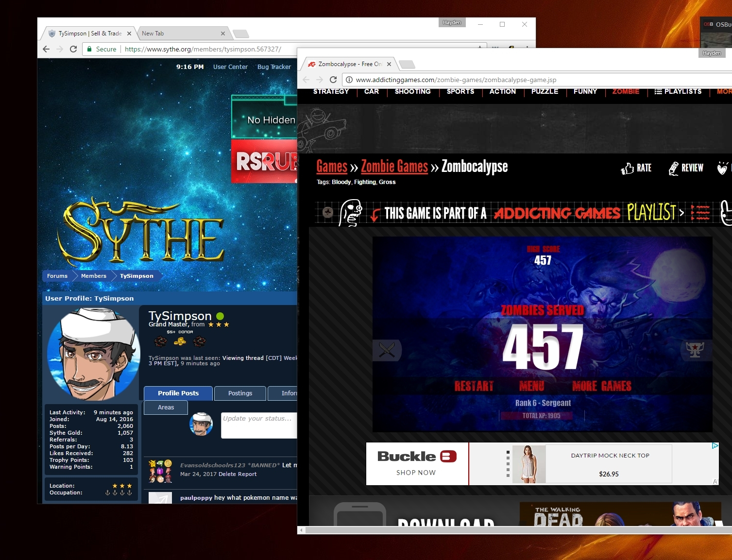Click small avatar beside status box

[x=201, y=424]
